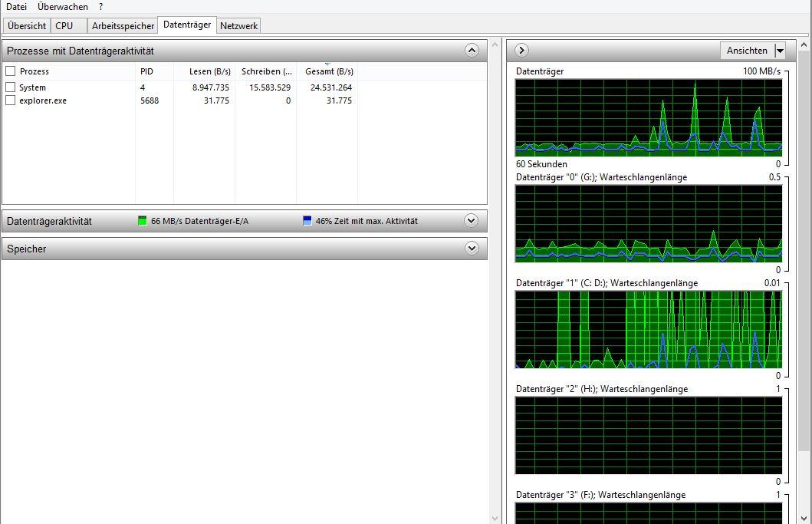Select the System process name
This screenshot has height=524, width=812.
pyautogui.click(x=33, y=87)
